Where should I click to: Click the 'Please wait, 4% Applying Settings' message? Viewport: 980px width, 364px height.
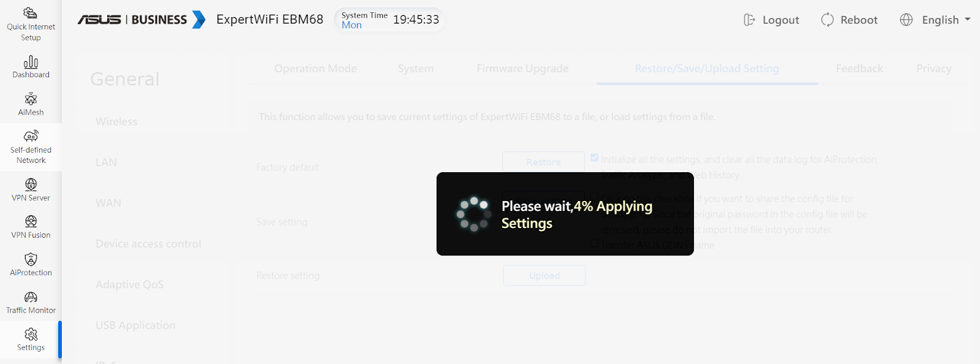coord(577,214)
